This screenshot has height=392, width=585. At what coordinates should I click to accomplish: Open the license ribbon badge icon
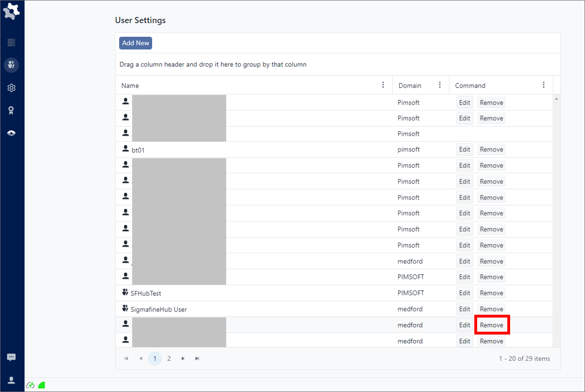11,110
